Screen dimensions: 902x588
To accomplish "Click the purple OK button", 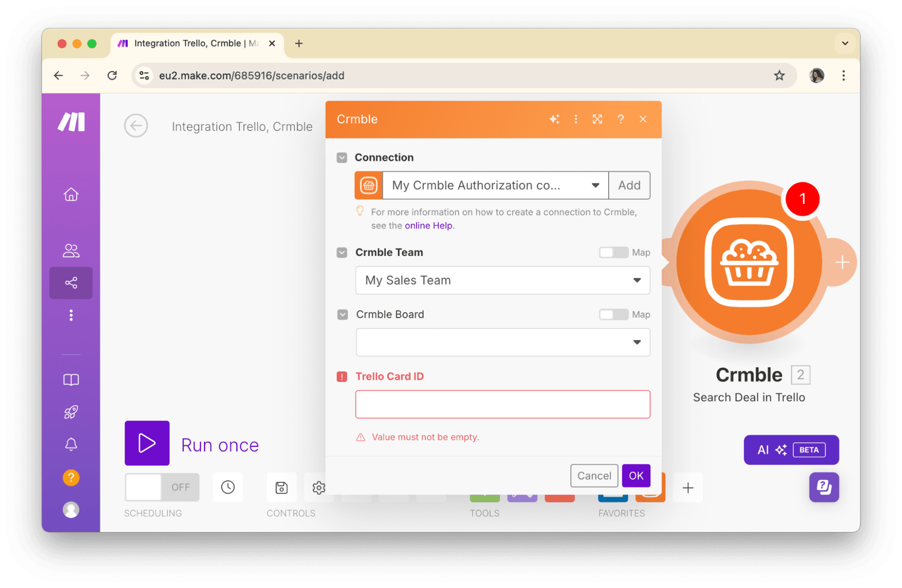I will tap(636, 476).
